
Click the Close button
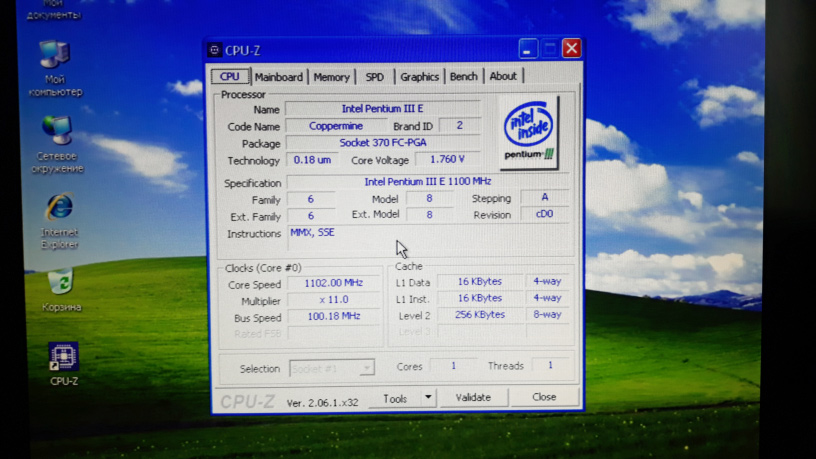point(544,397)
